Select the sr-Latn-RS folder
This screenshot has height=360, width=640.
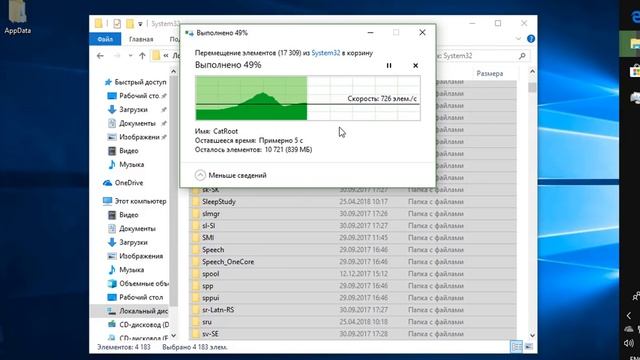(x=218, y=310)
